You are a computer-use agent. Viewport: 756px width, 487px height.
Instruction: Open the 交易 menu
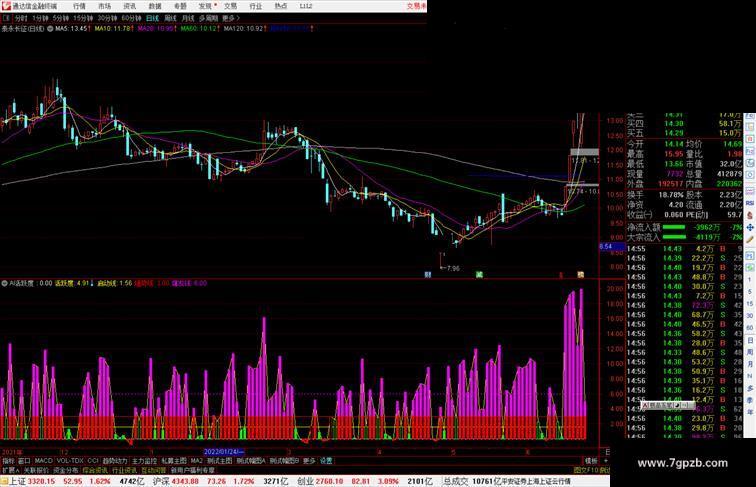click(x=230, y=6)
